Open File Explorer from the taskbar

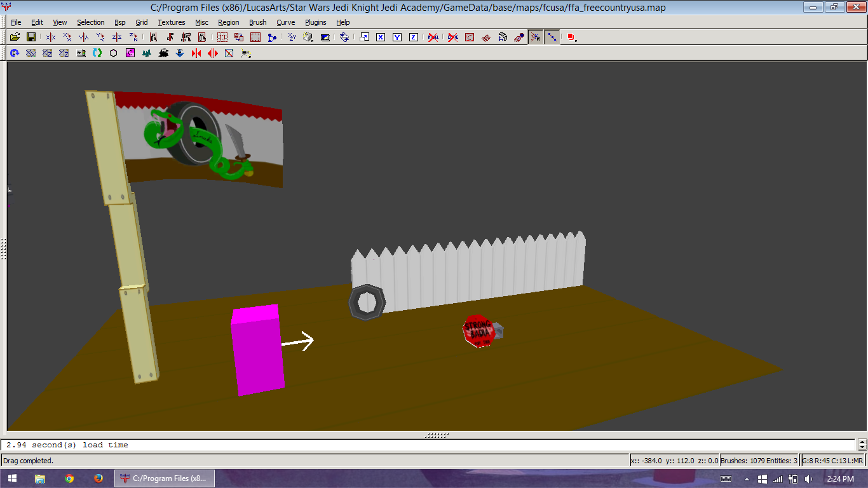[x=40, y=478]
